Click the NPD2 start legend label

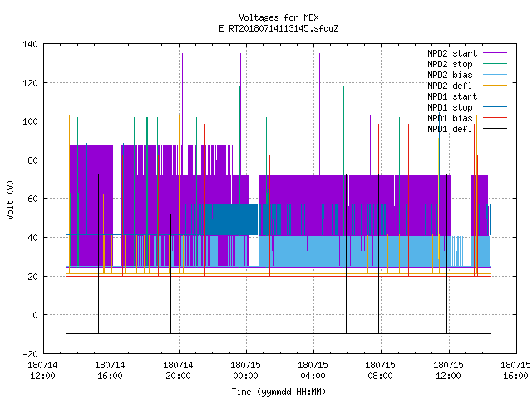pyautogui.click(x=452, y=53)
